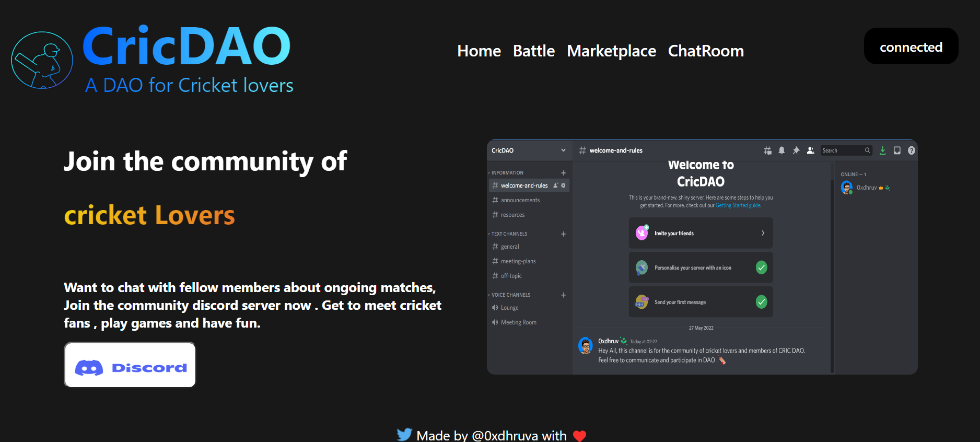Click the red heart icon in footer
980x442 pixels.
[579, 436]
